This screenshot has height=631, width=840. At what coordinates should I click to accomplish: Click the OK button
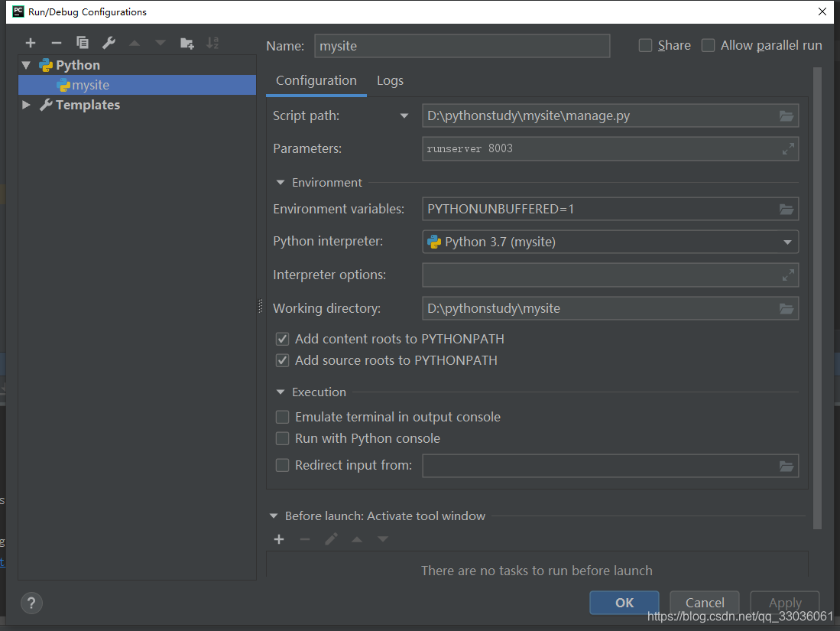pyautogui.click(x=624, y=603)
